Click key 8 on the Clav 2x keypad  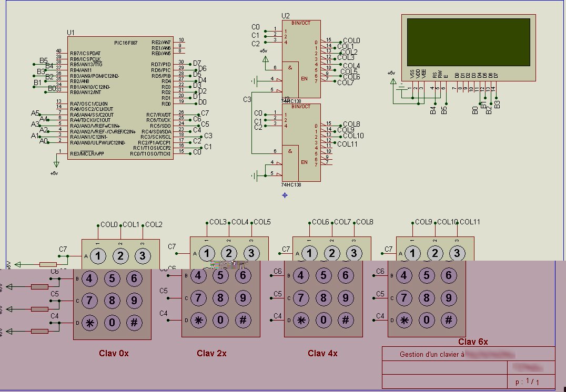(x=220, y=298)
